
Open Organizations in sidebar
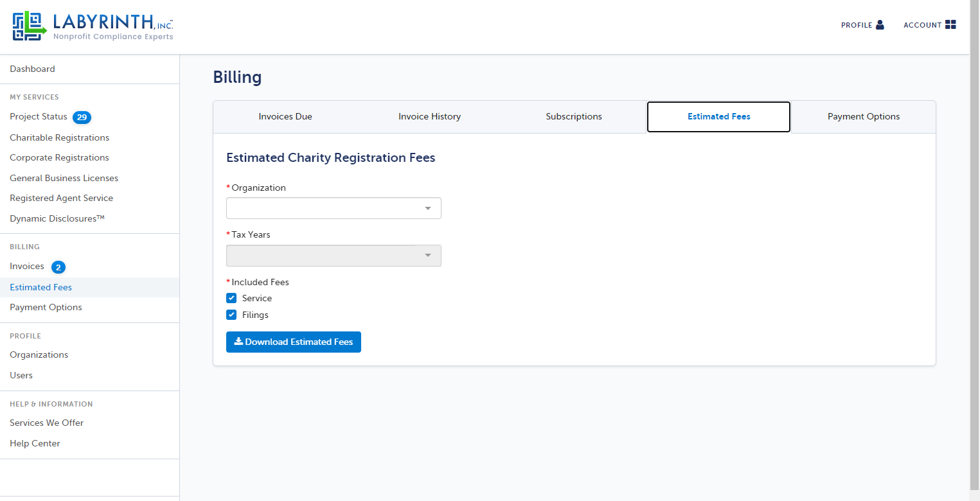39,355
